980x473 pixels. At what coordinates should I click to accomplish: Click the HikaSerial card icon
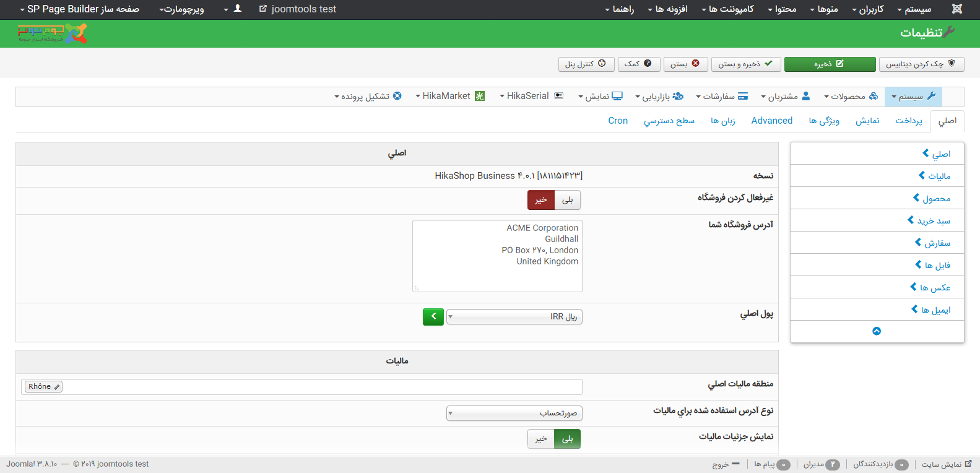(x=559, y=96)
